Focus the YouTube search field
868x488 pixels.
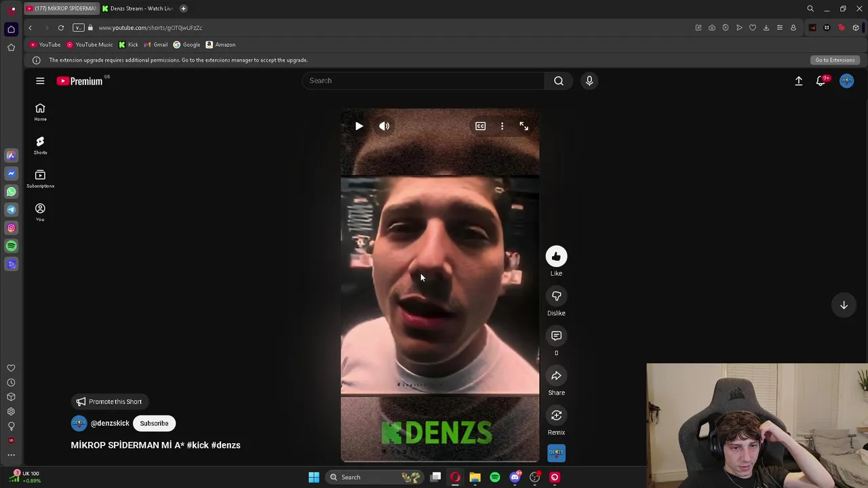tap(423, 81)
